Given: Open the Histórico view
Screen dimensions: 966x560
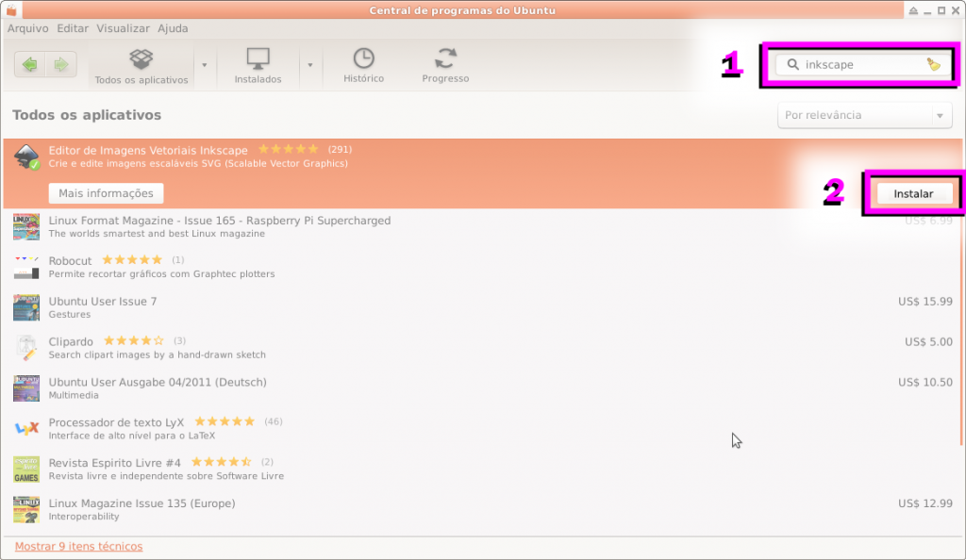Looking at the screenshot, I should coord(363,66).
